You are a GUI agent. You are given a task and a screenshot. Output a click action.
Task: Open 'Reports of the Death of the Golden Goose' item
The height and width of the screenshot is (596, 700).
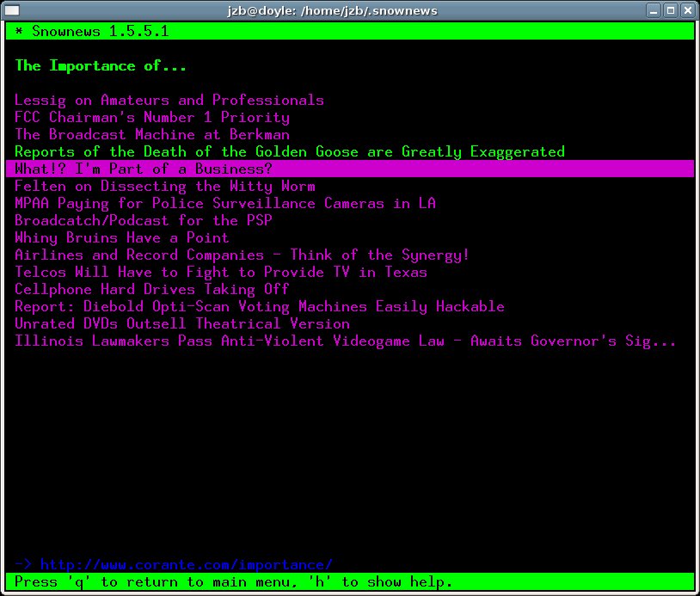click(x=290, y=151)
